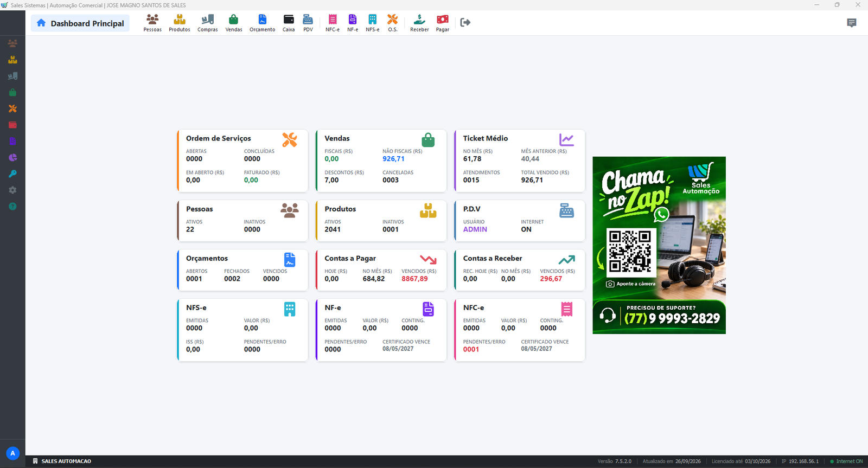
Task: Launch PDV from the toolbar
Action: (308, 23)
